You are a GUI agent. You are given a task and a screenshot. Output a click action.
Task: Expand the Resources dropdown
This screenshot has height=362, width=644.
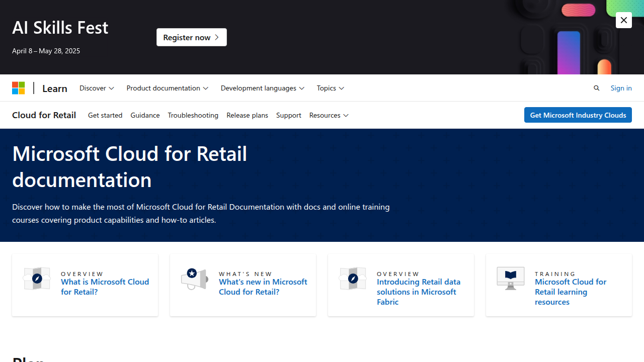tap(329, 115)
